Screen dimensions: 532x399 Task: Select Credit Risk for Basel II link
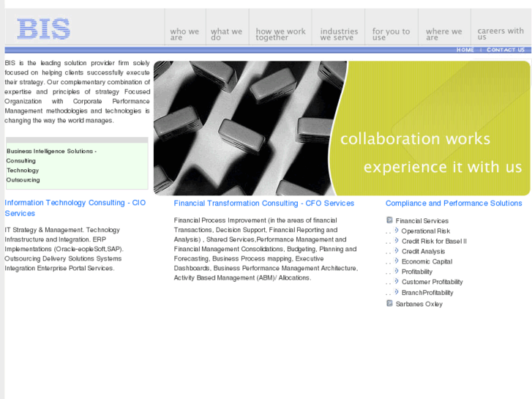click(x=434, y=241)
